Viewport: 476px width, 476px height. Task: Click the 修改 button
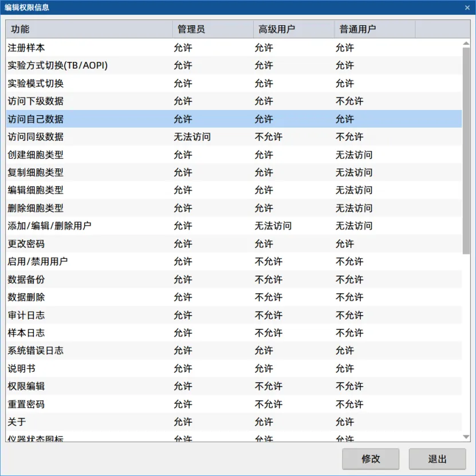[370, 459]
